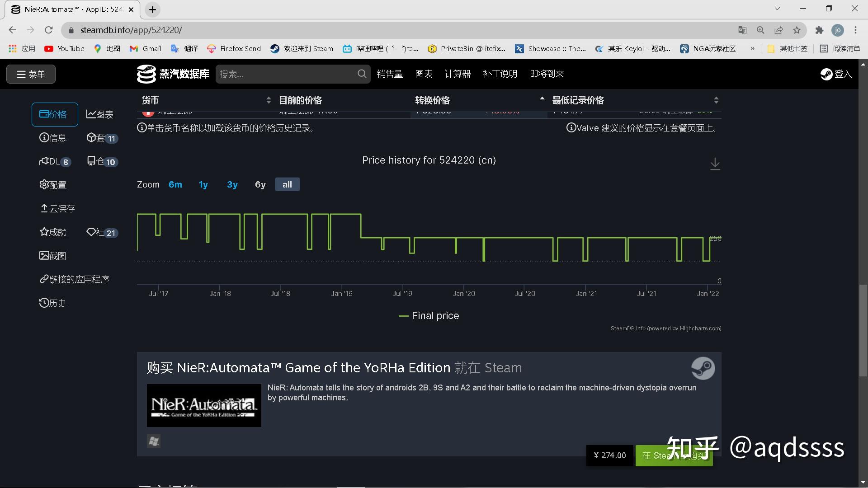Select the 6m zoom range

175,184
